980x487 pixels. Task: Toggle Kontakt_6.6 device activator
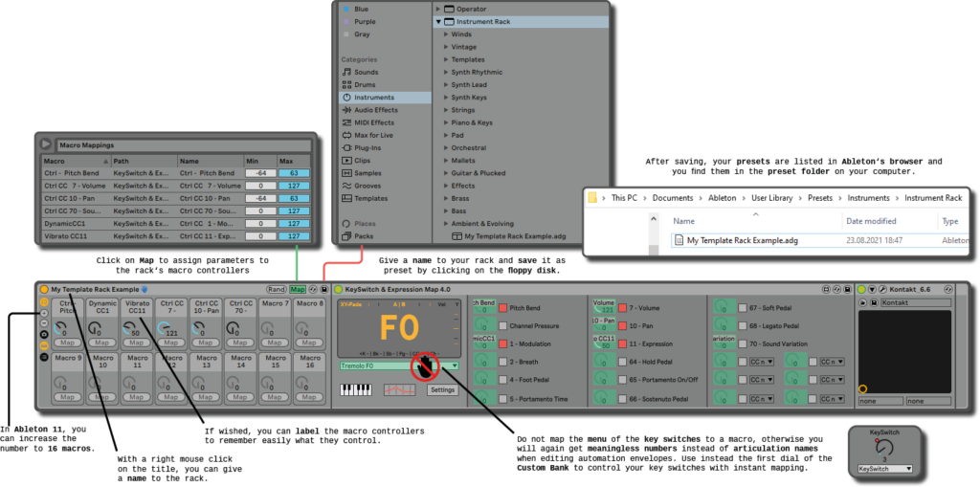click(861, 290)
